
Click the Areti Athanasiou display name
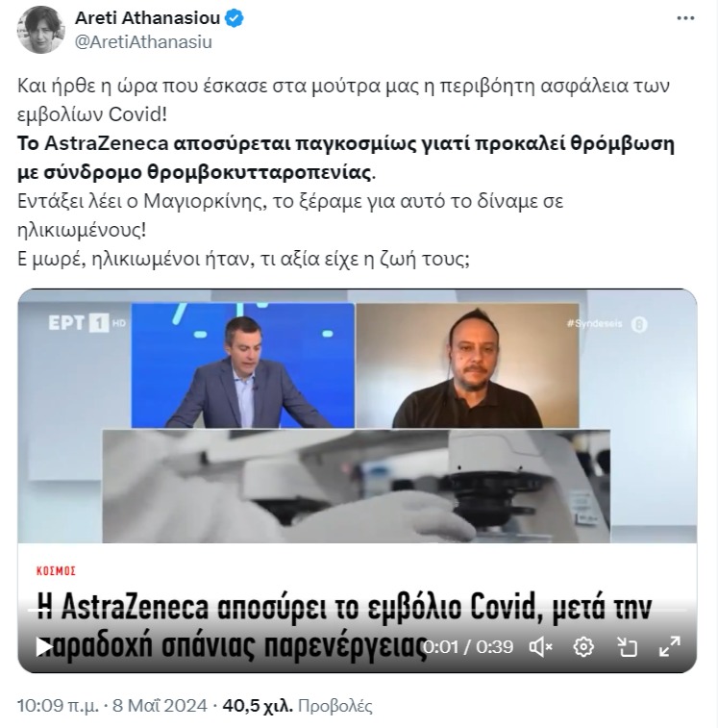point(147,18)
